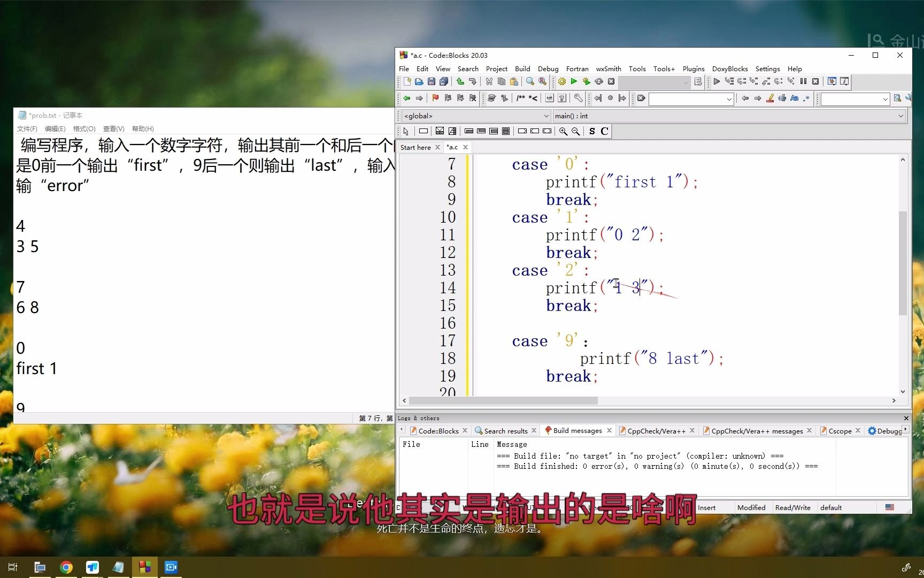
Task: Place cursor on line 8 printf("first 1")
Action: 621,182
